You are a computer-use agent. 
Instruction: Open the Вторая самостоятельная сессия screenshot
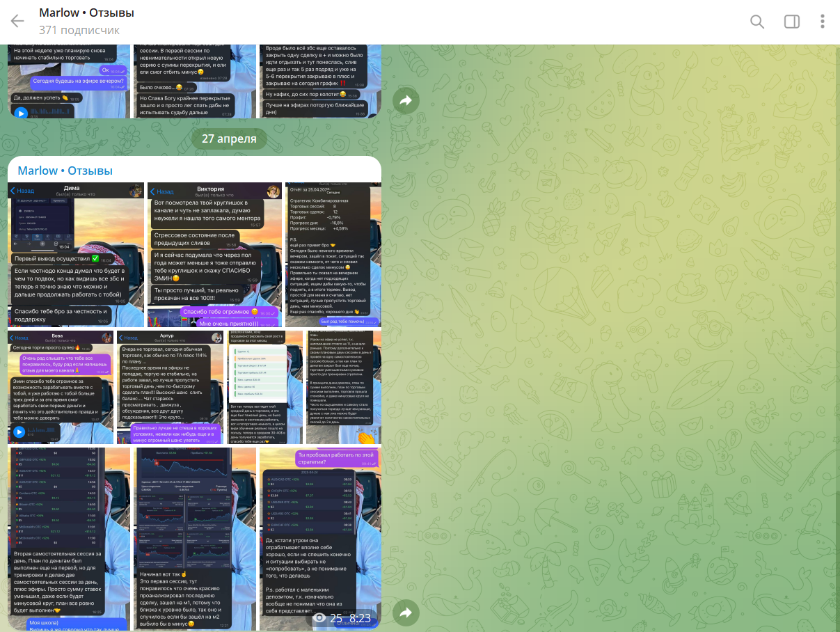pos(69,539)
